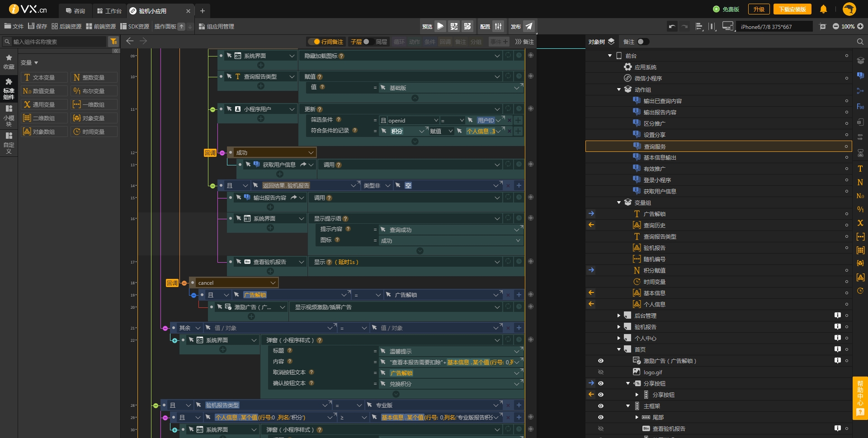Viewport: 868px width, 438px height.
Task: Click the preview play button
Action: pyautogui.click(x=440, y=26)
